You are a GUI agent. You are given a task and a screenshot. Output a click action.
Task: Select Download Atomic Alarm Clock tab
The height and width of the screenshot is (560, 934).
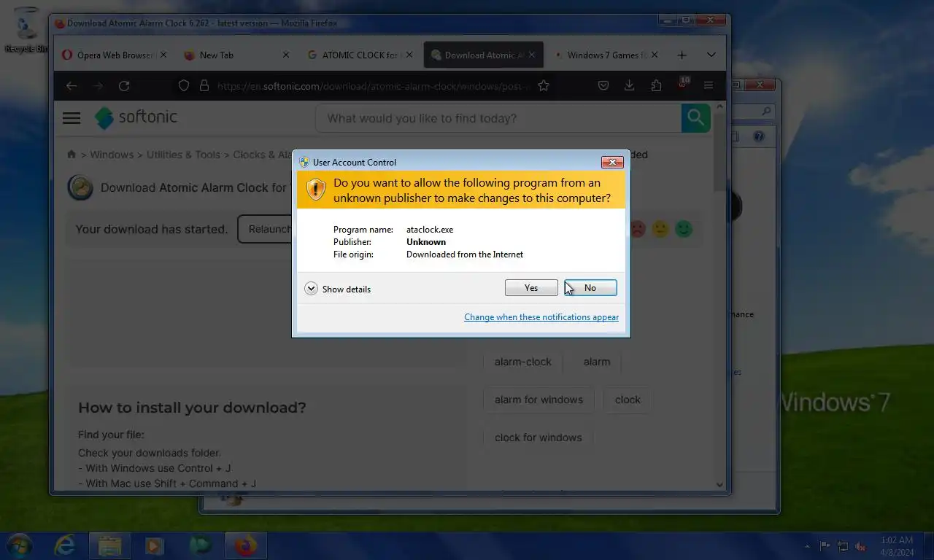[485, 55]
